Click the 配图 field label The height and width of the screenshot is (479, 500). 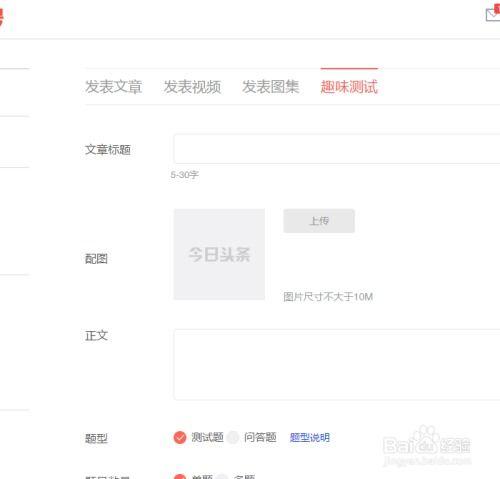coord(96,259)
